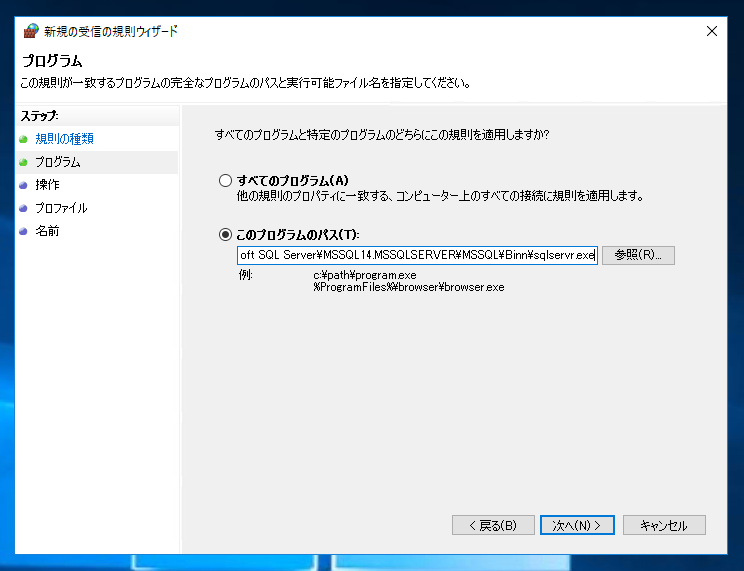Select the 操作 step in sidebar
The height and width of the screenshot is (571, 744).
47,185
